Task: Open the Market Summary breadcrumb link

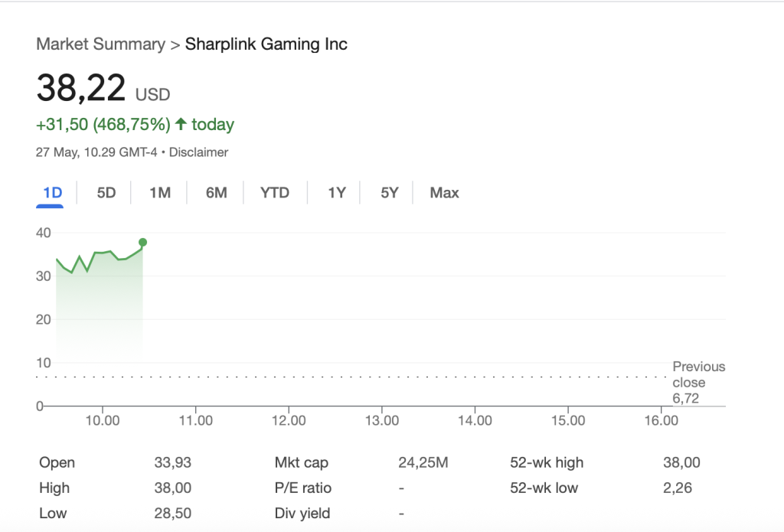Action: coord(100,44)
